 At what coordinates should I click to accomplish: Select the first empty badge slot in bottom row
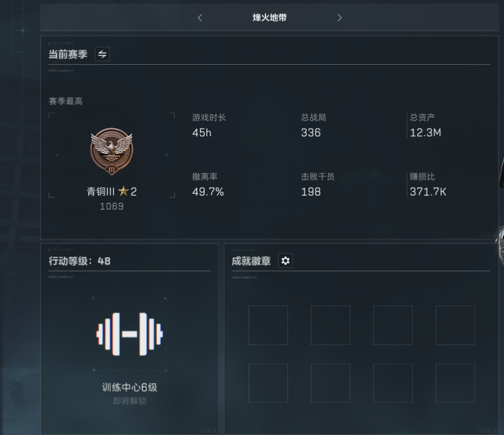(268, 383)
